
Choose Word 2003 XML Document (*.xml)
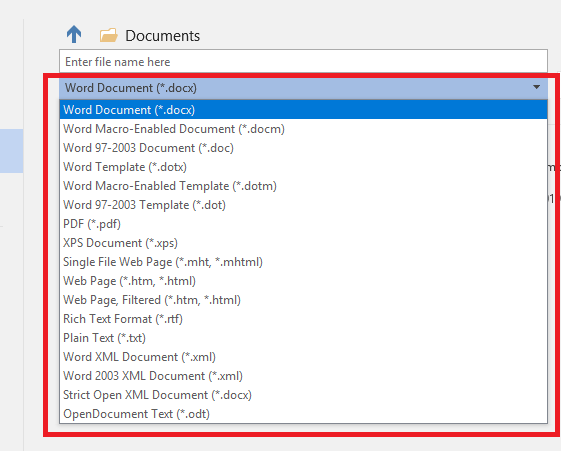[303, 376]
